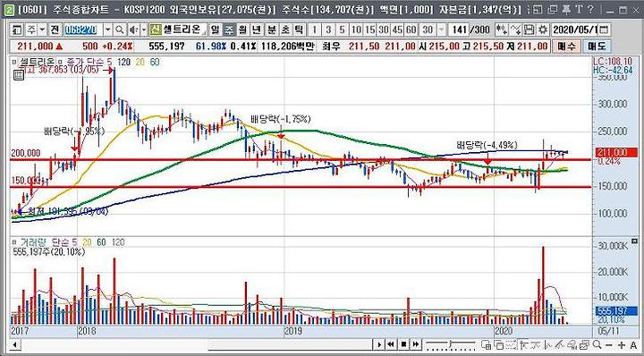Click the chart layout icon beside stock code
644x356 pixels.
[17, 30]
